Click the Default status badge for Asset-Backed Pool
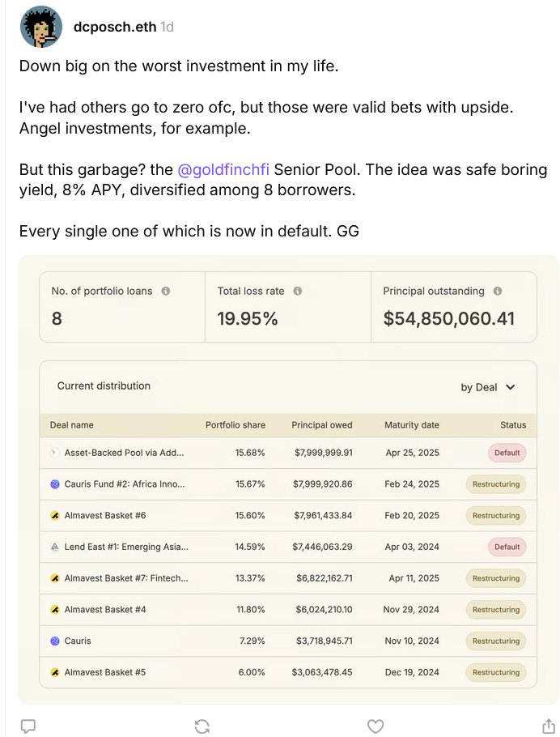The height and width of the screenshot is (737, 560). tap(507, 453)
